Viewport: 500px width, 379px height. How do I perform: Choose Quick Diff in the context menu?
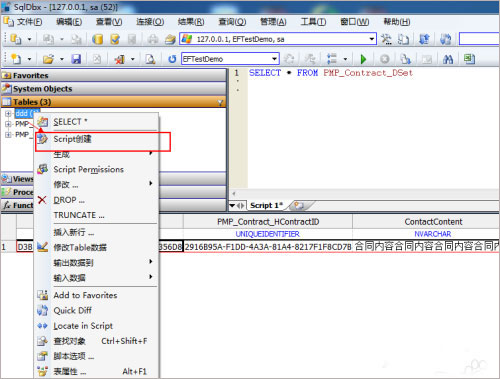tap(97, 311)
